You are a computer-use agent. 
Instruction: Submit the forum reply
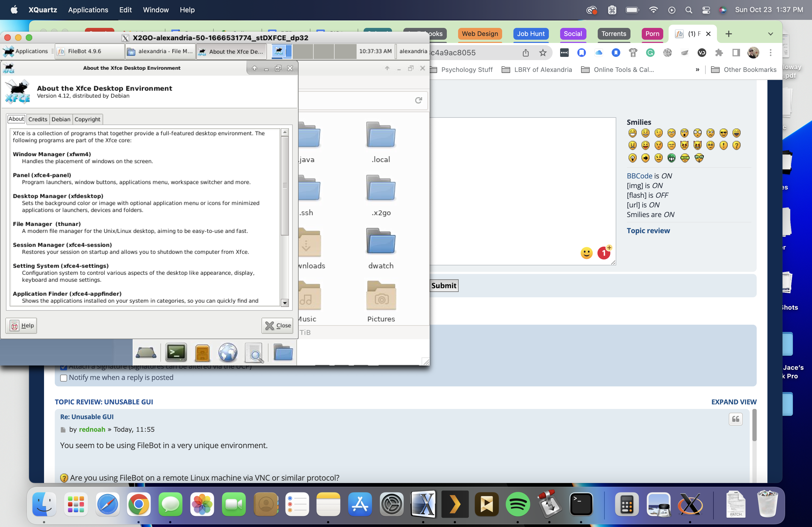[444, 286]
